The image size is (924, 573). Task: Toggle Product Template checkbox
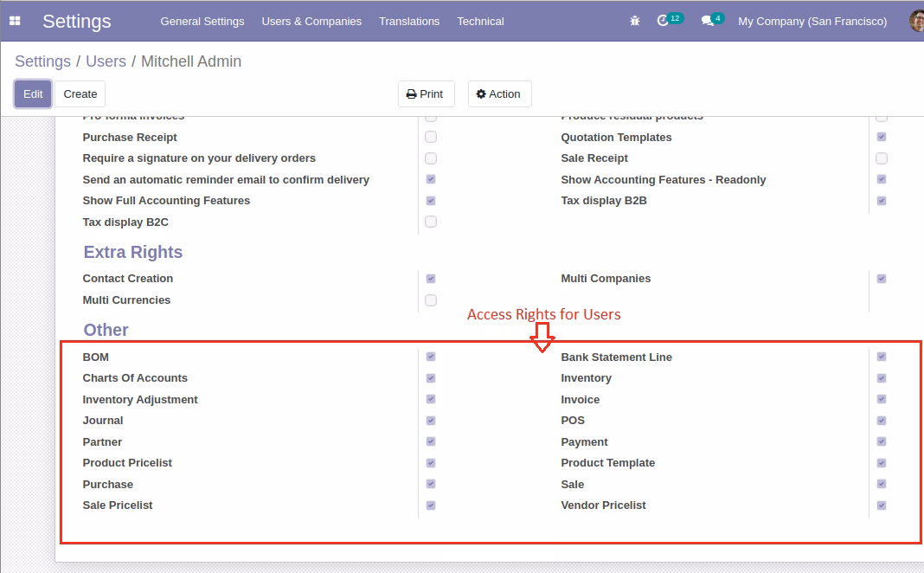(x=882, y=463)
